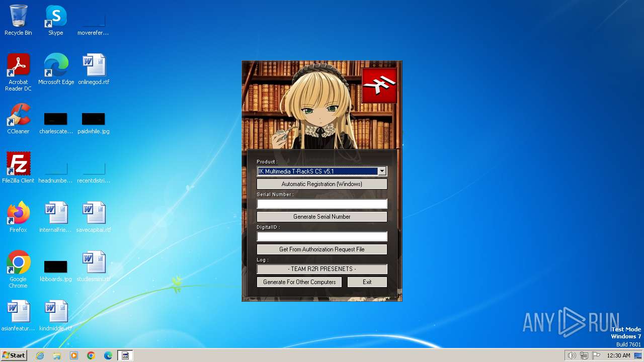Click the network tray icon
Screen dimensions: 644x362
tap(584, 355)
